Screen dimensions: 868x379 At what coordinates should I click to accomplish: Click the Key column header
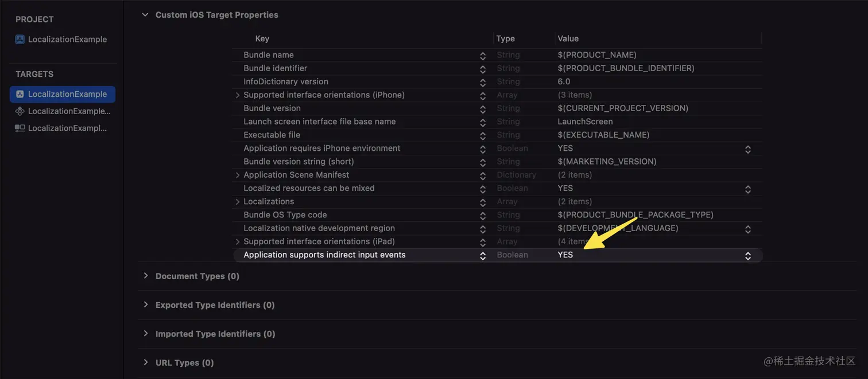point(262,38)
